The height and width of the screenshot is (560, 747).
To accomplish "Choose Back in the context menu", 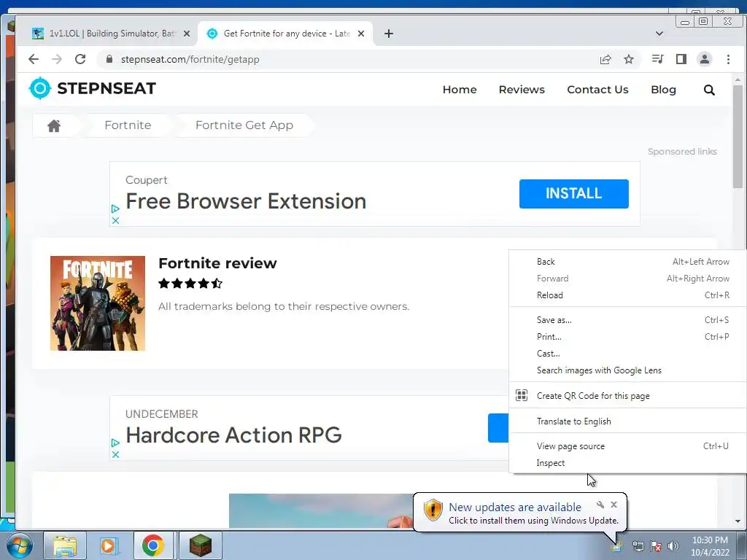I will 627,262.
